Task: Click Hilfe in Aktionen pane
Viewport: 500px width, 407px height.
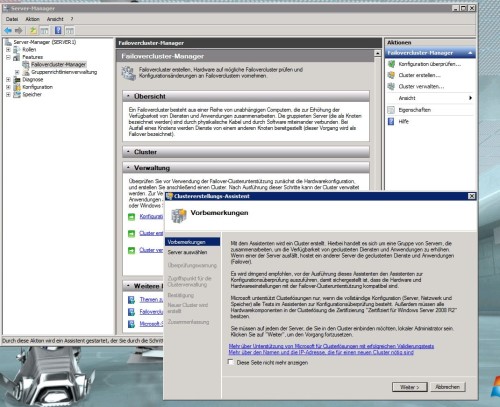Action: (403, 122)
